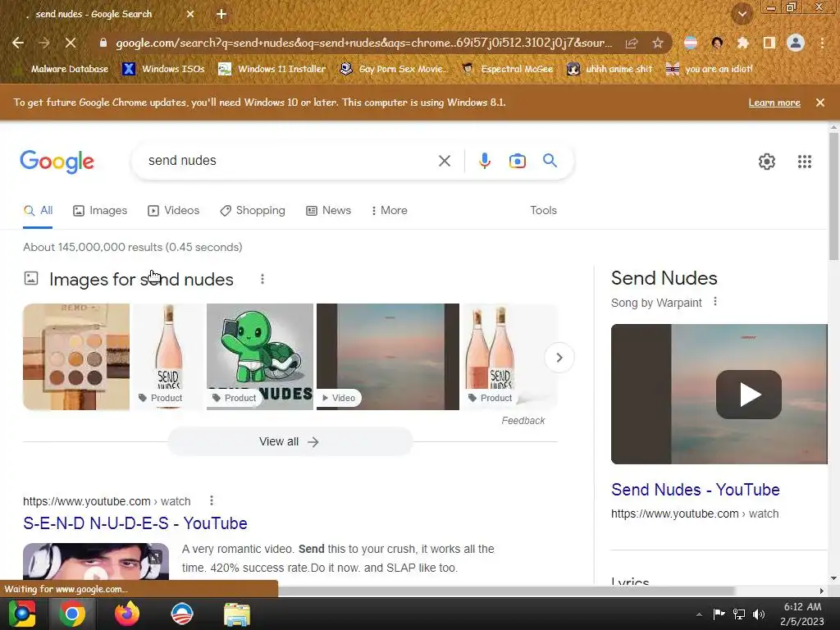The width and height of the screenshot is (840, 630).
Task: Launch Firefox from the taskbar
Action: pyautogui.click(x=127, y=614)
